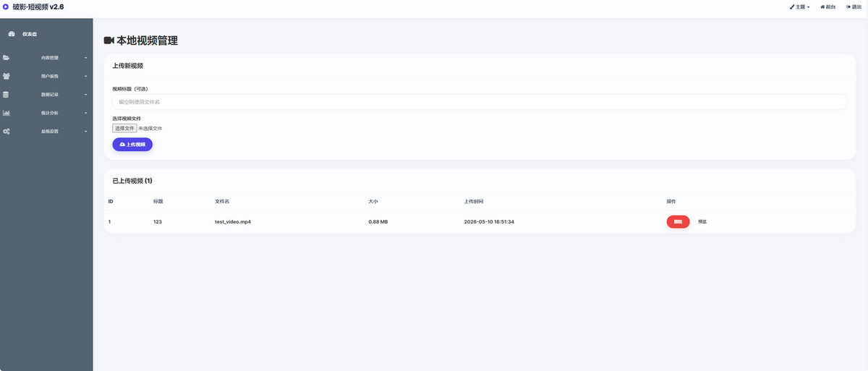Screen dimensions: 868x371
Task: Click the size value 0.88 MB
Action: coord(378,222)
